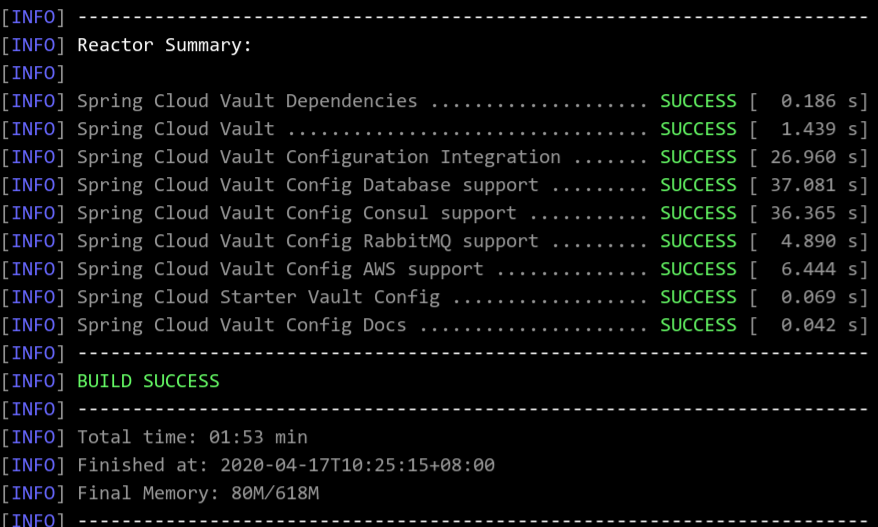Click Spring Cloud Vault Config AWS support
Screen dimensions: 878x527
pos(280,269)
